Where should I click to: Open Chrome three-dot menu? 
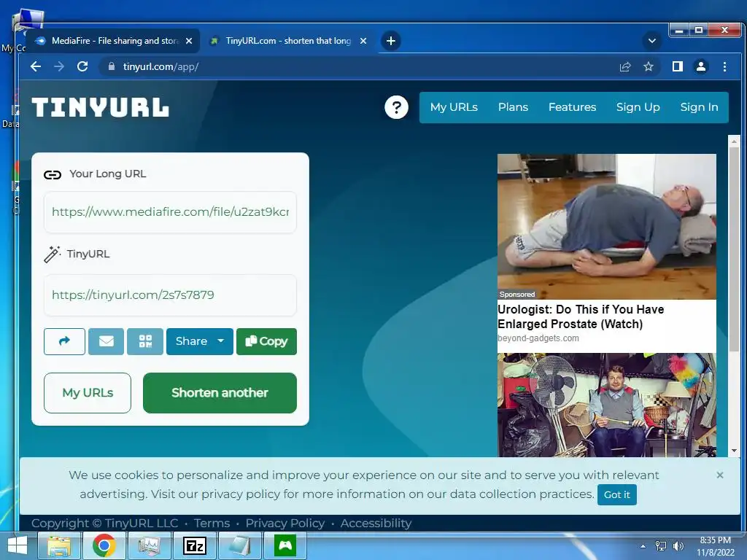[724, 66]
